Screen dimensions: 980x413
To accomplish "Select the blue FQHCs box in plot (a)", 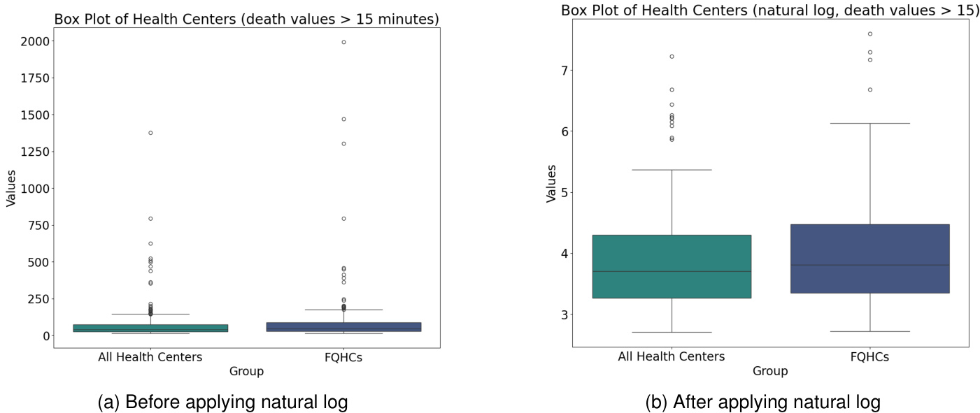I will [x=343, y=326].
